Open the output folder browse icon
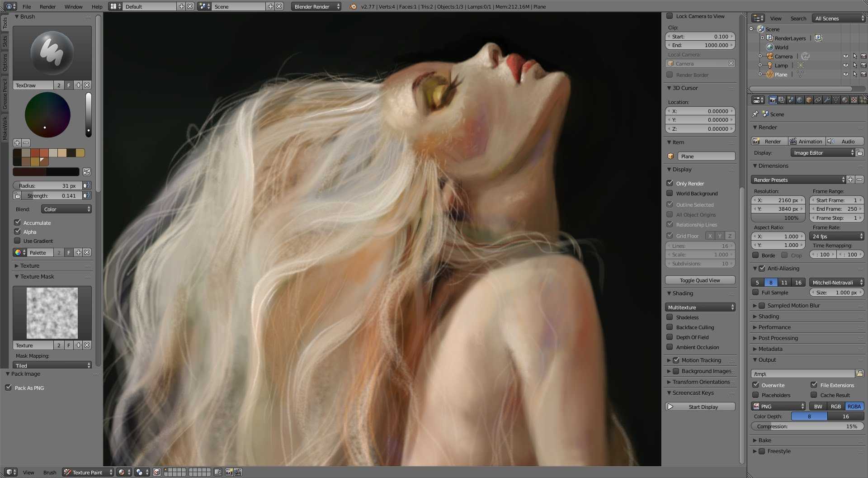868x478 pixels. pyautogui.click(x=859, y=373)
